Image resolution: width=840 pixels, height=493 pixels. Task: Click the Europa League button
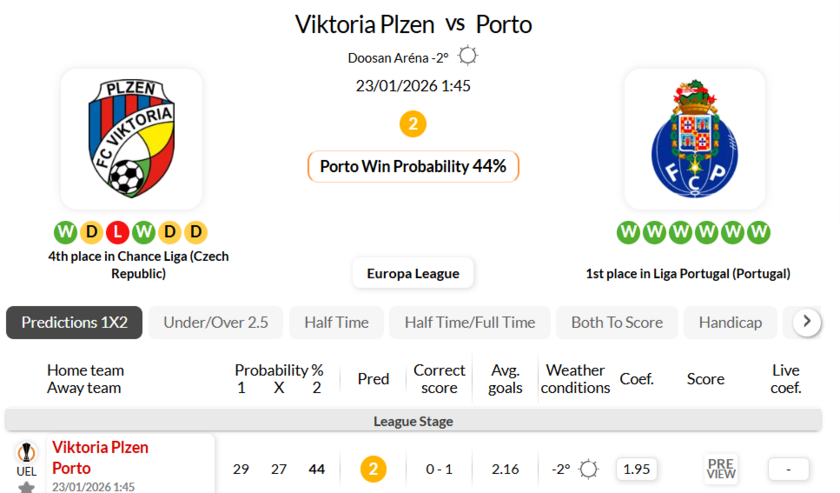coord(413,273)
